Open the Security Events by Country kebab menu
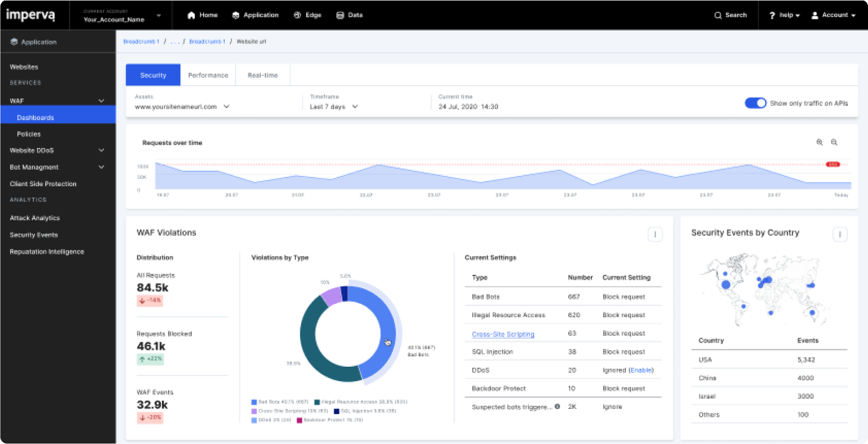Viewport: 868px width, 444px height. pos(840,234)
